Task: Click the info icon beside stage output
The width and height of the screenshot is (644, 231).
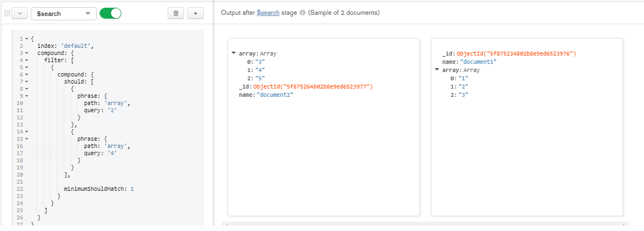Action: 302,13
